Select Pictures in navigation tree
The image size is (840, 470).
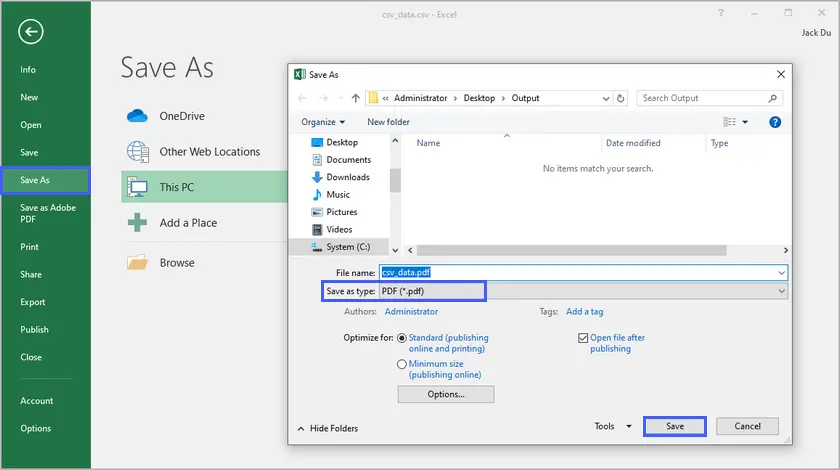click(x=334, y=212)
